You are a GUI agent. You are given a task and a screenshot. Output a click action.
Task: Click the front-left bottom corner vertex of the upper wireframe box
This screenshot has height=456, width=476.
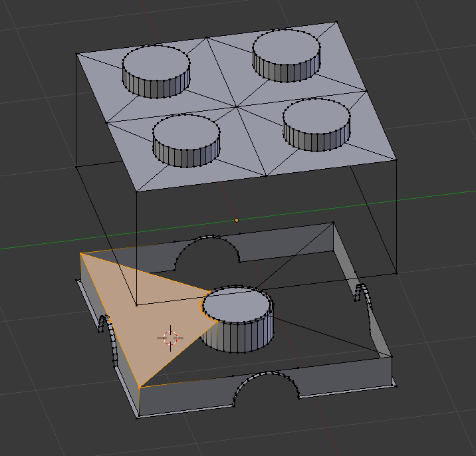(x=136, y=305)
